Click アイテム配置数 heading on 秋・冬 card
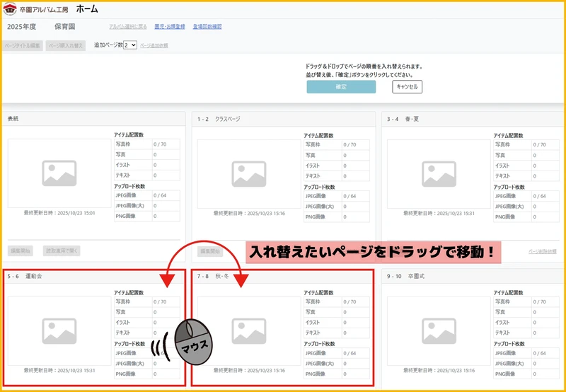Image resolution: width=566 pixels, height=392 pixels. tap(318, 293)
